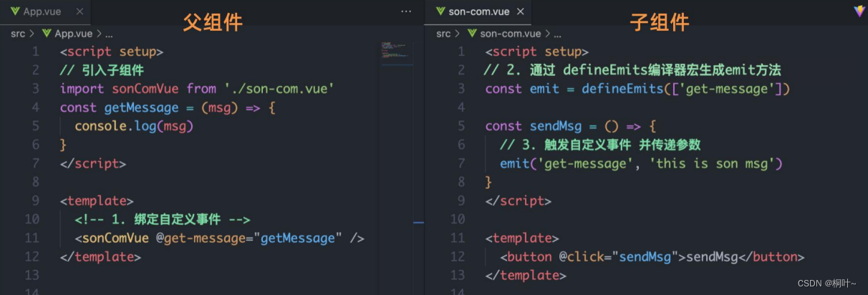Click '<script setup>' on line 1 in App.vue
Viewport: 868px width, 295px height.
pyautogui.click(x=112, y=52)
